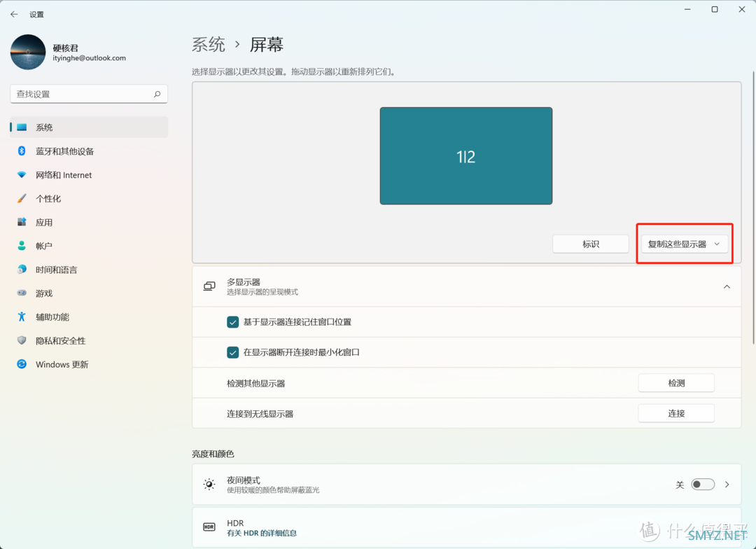The width and height of the screenshot is (756, 549).
Task: Uncheck 在显示器断开连接时最小化窗口
Action: click(x=232, y=353)
